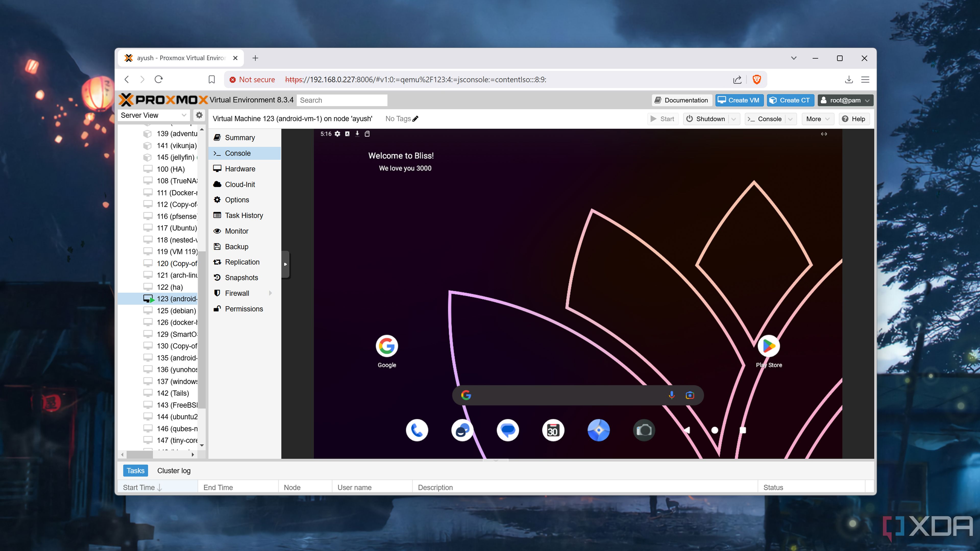Launch the browser from the Android dock
This screenshot has height=551, width=980.
click(598, 430)
